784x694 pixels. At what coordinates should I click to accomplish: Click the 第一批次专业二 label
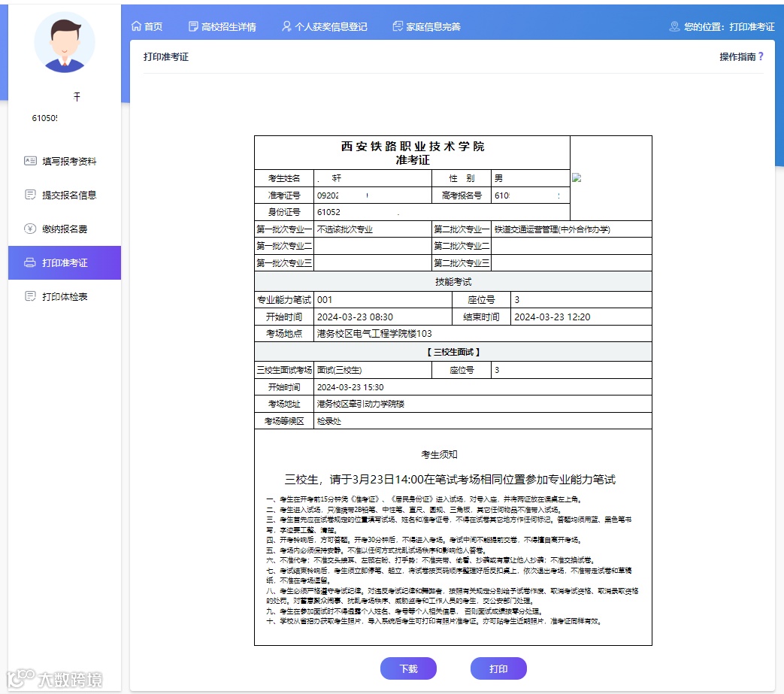tap(284, 246)
